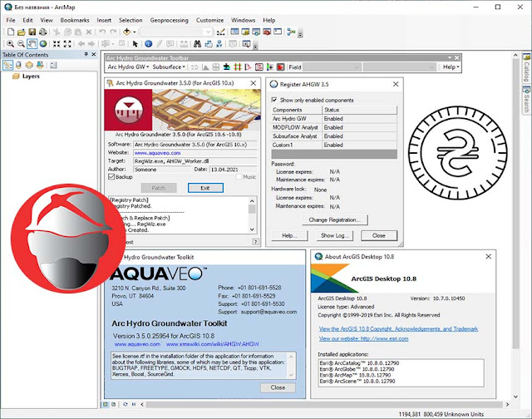532x419 pixels.
Task: Show TOC list by source
Action: (18, 65)
